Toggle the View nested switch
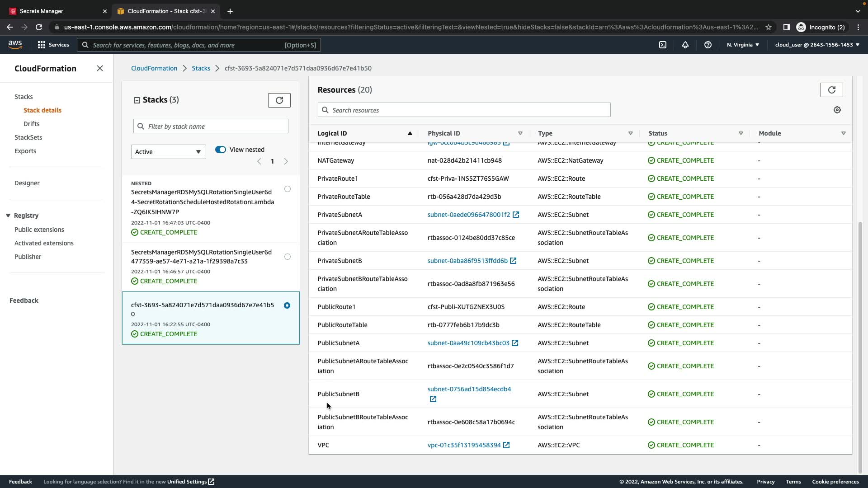 point(221,150)
